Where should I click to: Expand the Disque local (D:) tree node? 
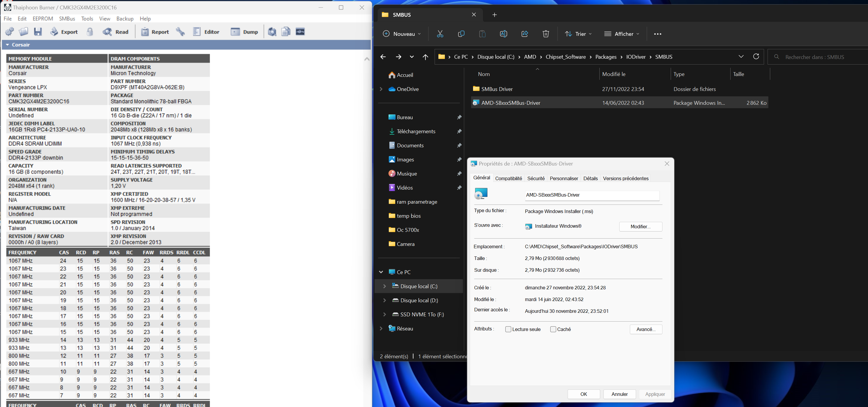[384, 300]
